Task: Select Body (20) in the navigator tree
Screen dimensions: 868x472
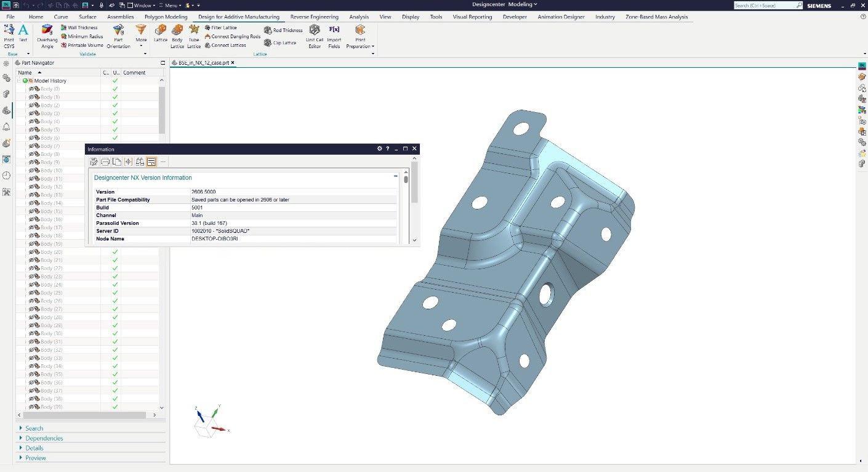Action: [x=50, y=252]
